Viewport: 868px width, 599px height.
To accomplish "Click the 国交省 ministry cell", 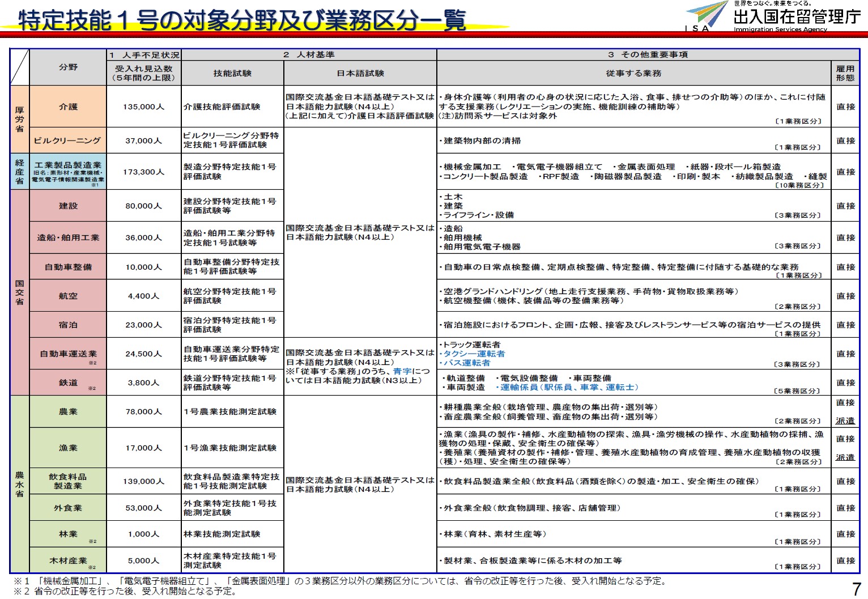I will [19, 292].
